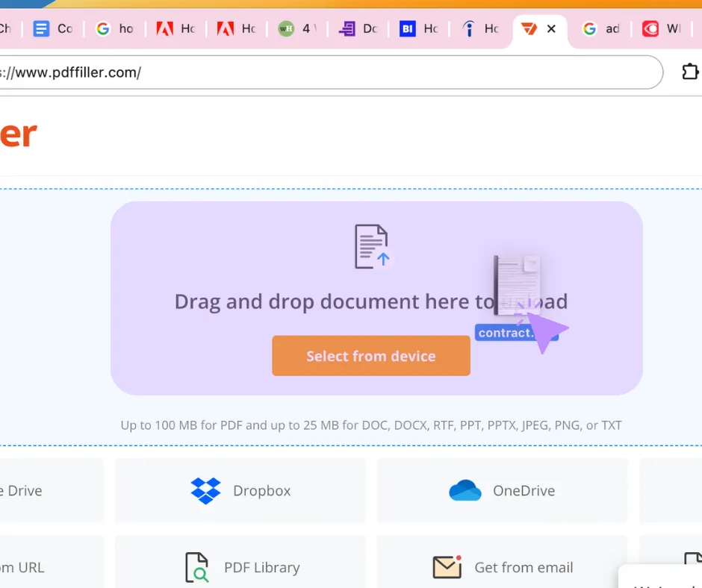The height and width of the screenshot is (588, 702).
Task: Switch to the Adobe Home tab
Action: tap(175, 29)
